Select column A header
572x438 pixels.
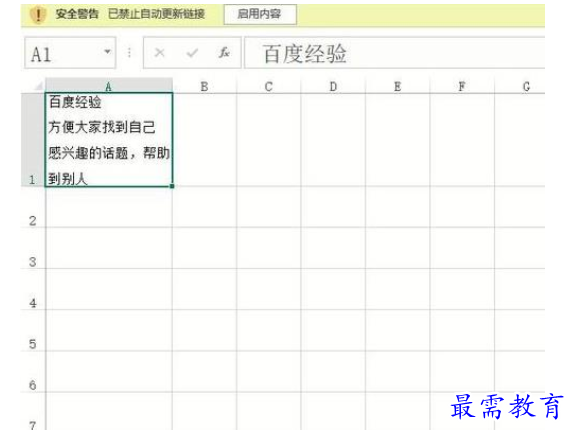[x=109, y=86]
